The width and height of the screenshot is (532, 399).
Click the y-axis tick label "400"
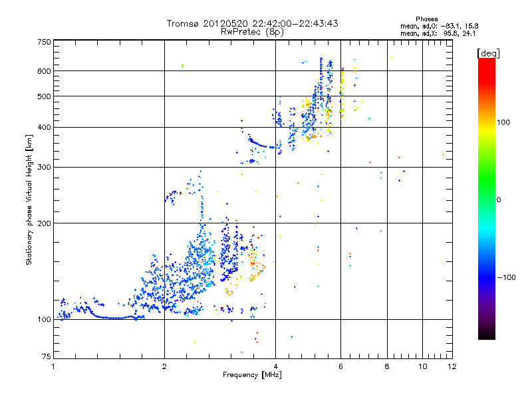tap(44, 127)
